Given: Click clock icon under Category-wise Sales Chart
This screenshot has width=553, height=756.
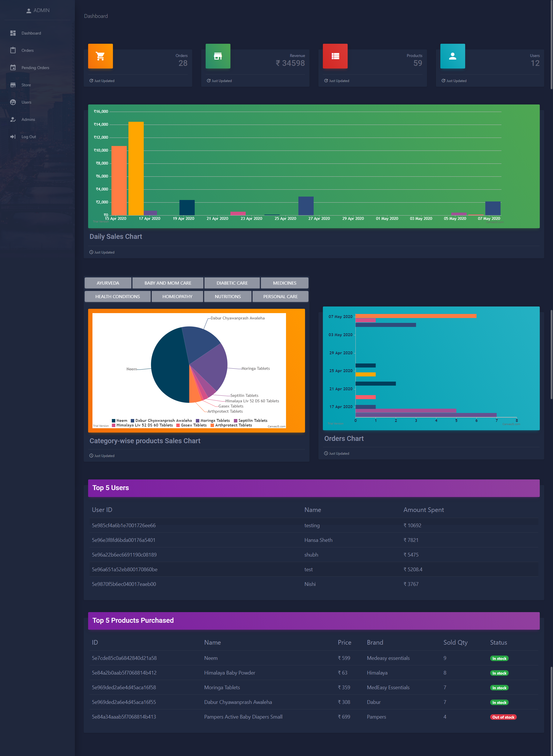Looking at the screenshot, I should point(91,456).
